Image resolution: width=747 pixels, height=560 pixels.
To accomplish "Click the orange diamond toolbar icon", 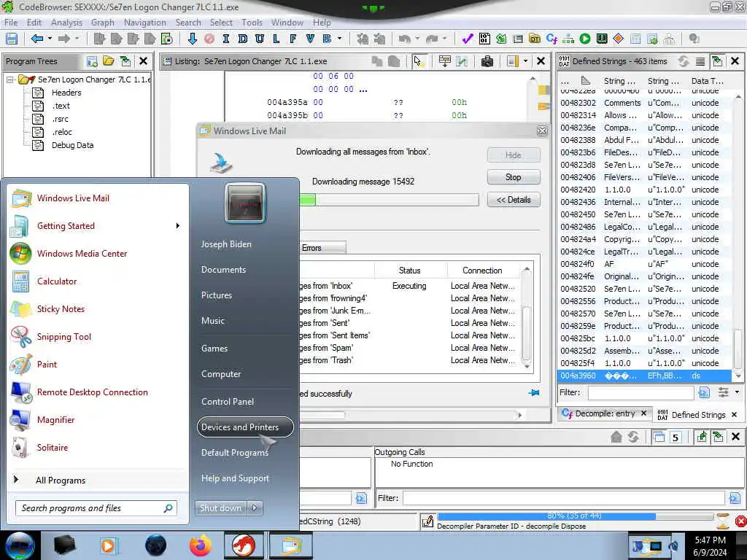I will click(619, 39).
